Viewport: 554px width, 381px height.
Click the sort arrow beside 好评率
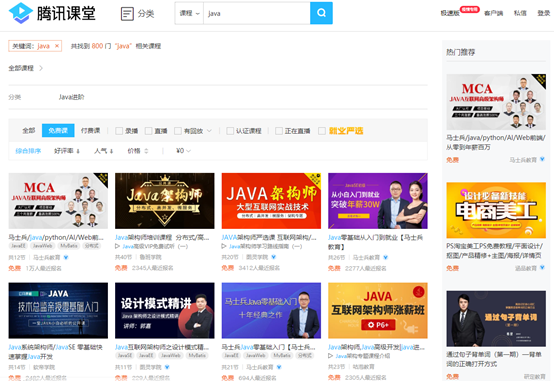78,151
